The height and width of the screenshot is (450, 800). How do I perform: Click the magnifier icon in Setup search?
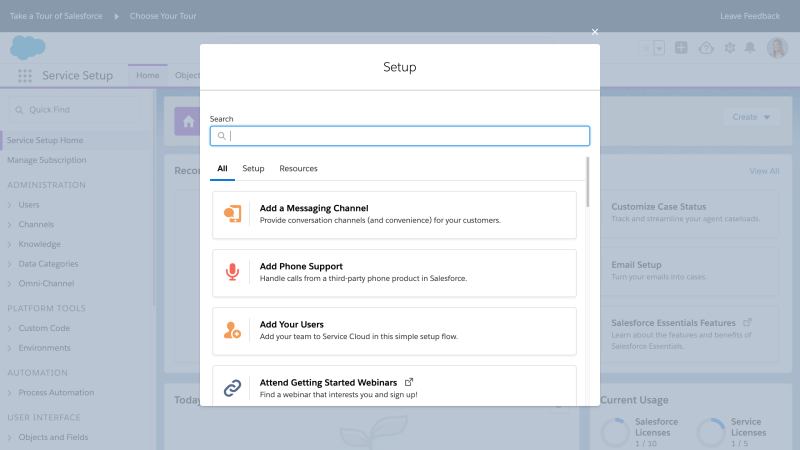(221, 136)
